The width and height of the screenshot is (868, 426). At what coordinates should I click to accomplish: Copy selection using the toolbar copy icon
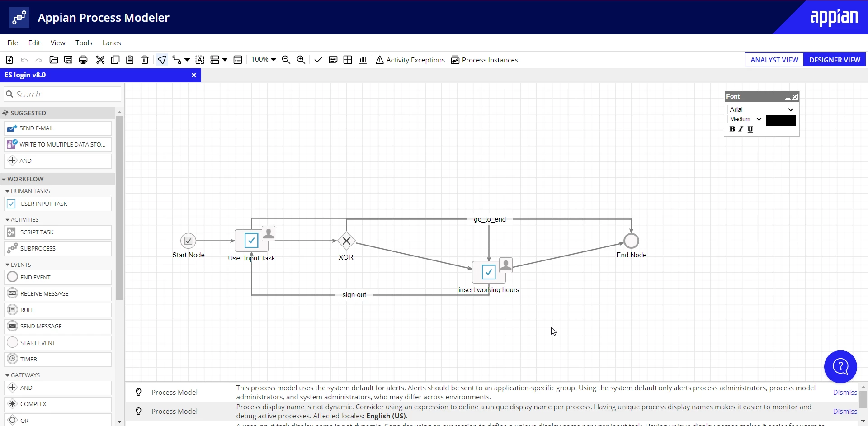coord(115,60)
